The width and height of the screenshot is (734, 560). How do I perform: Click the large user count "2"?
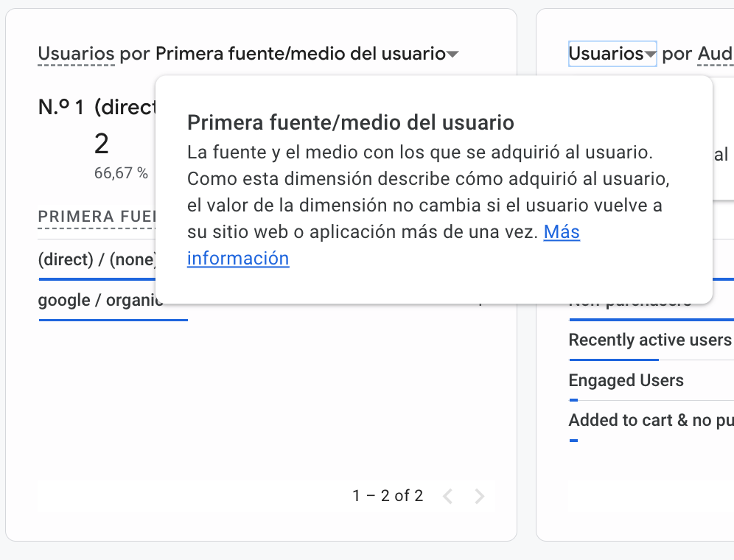click(x=102, y=144)
